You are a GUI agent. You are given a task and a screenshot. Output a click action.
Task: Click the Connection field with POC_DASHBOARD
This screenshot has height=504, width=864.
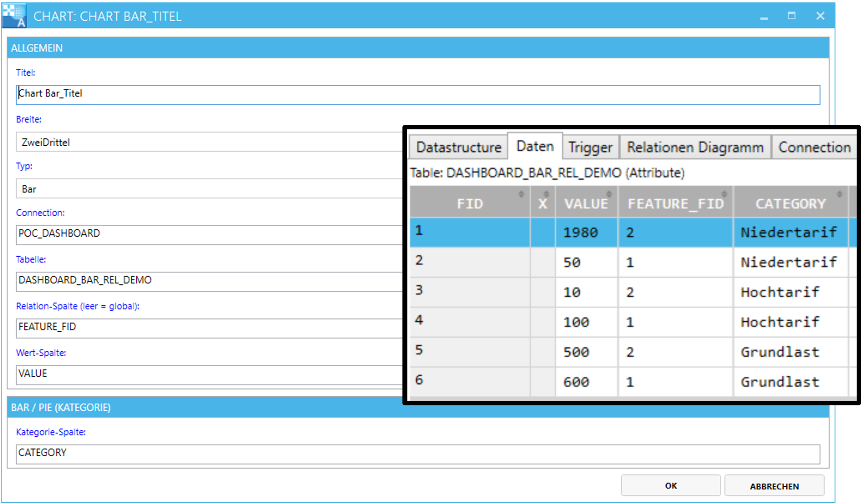coord(209,235)
